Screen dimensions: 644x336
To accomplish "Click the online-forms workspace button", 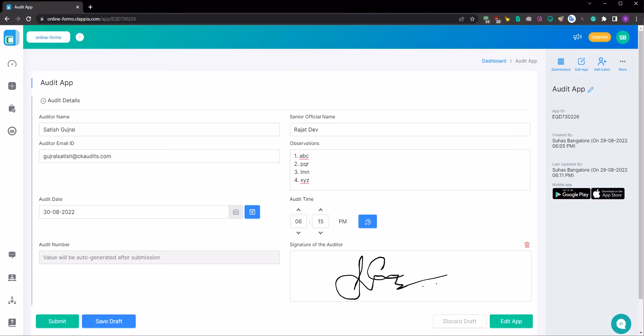I will pyautogui.click(x=48, y=37).
